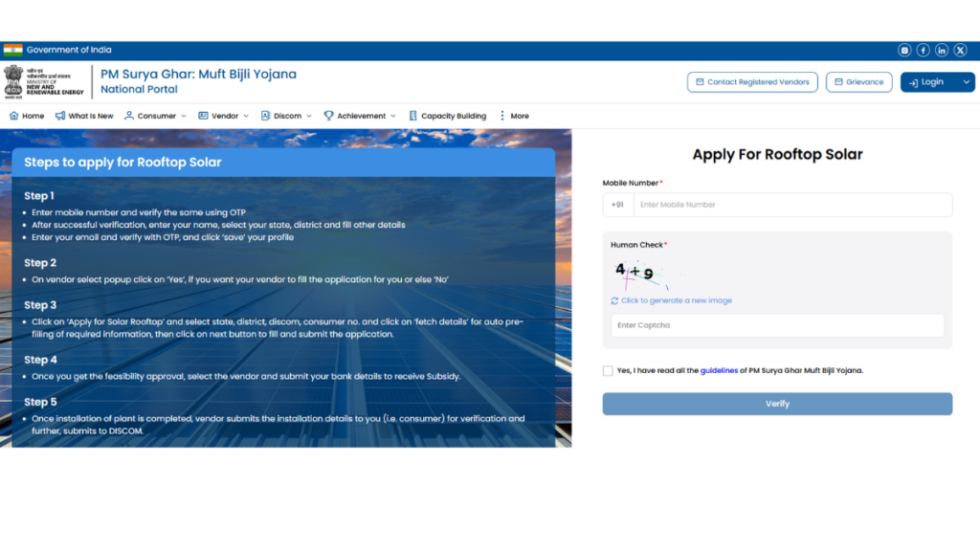Open the X (Twitter) icon
This screenshot has width=980, height=551.
tap(960, 50)
